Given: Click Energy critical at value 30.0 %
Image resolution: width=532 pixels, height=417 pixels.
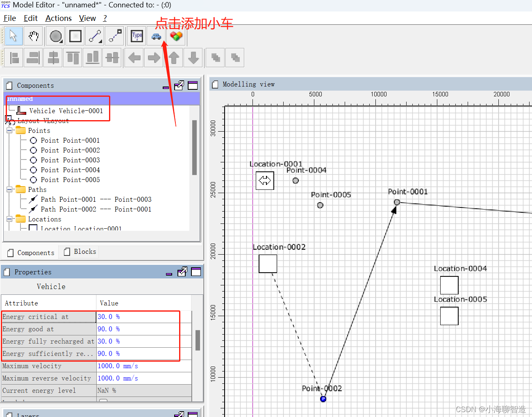Looking at the screenshot, I should pos(144,317).
